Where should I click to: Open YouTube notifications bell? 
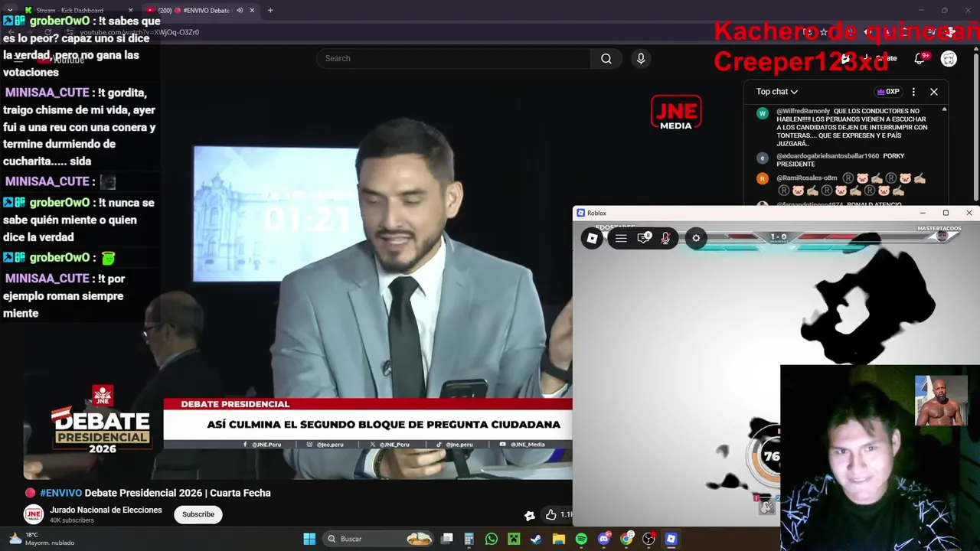920,58
